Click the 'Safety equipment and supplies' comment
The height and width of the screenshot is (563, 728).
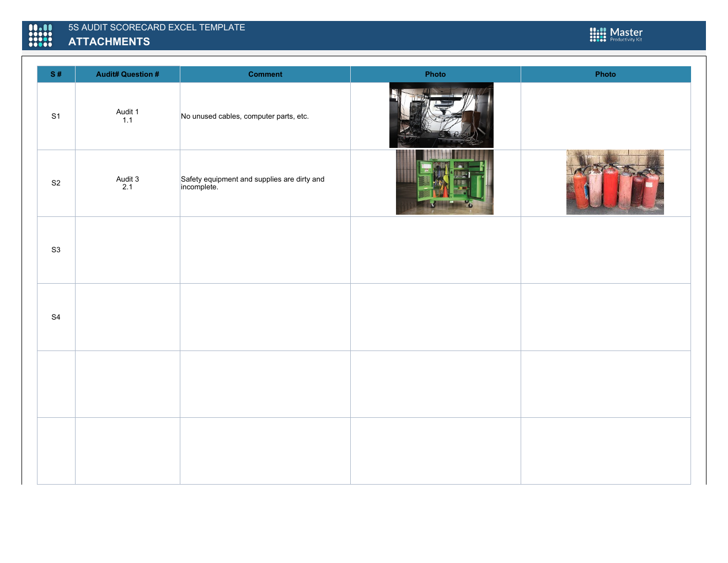[265, 183]
